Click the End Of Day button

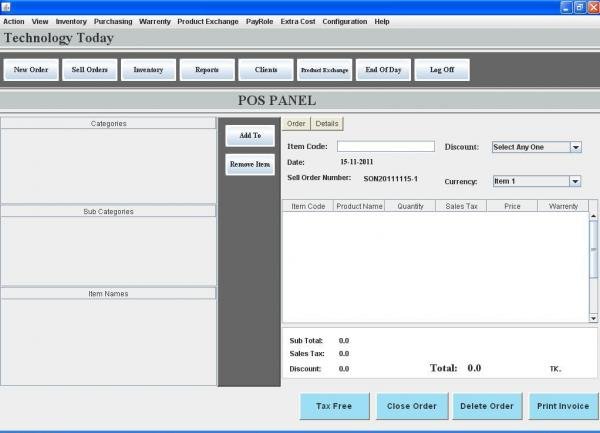click(x=383, y=70)
